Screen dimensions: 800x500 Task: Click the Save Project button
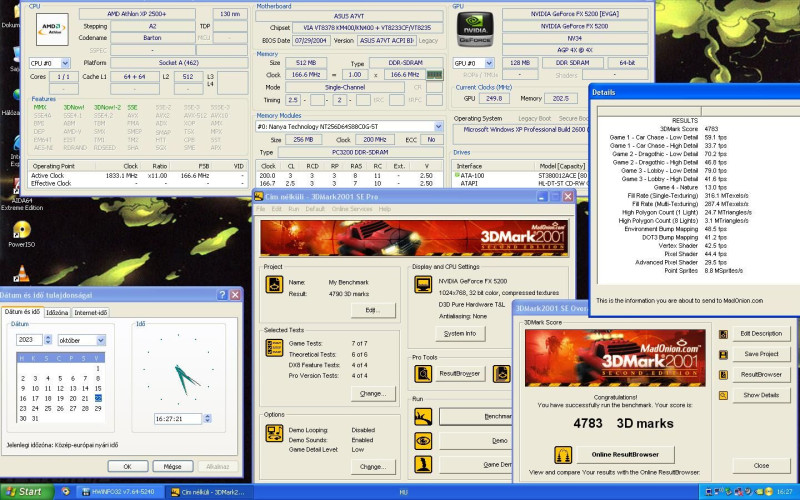tap(761, 354)
